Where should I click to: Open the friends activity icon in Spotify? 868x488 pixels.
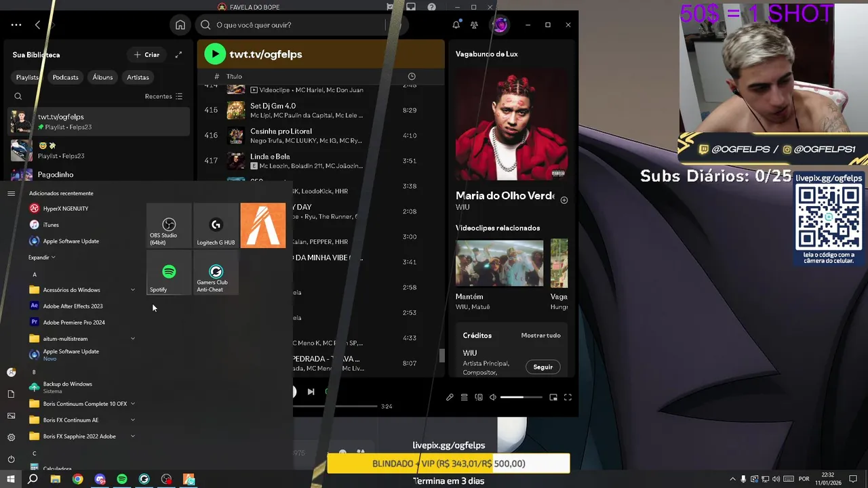point(474,25)
